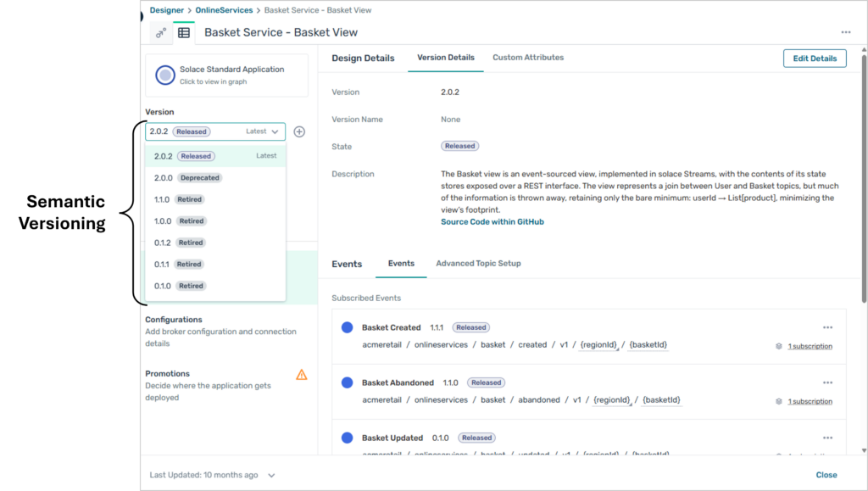
Task: Collapse the 2.0.2 version dropdown
Action: (275, 131)
